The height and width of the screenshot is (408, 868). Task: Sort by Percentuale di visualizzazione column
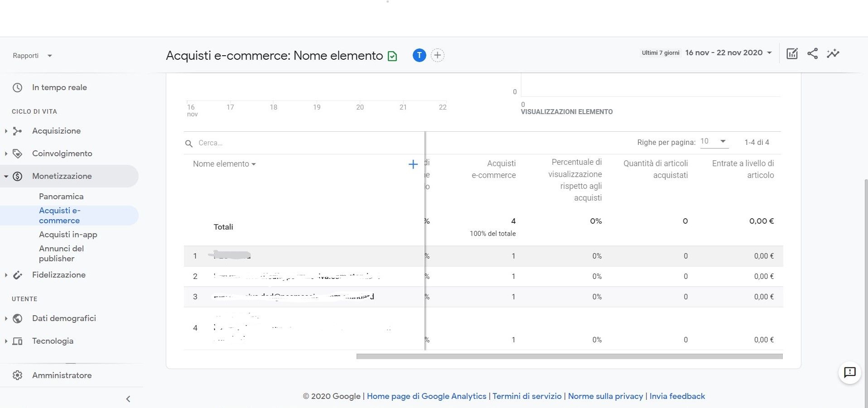[x=575, y=180]
